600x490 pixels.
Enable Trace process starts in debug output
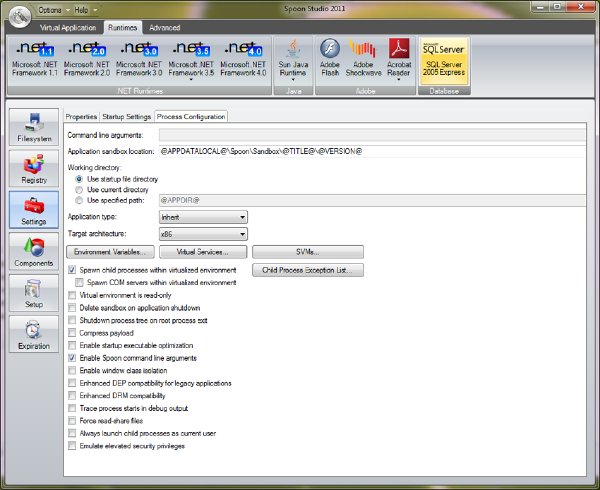pos(72,408)
